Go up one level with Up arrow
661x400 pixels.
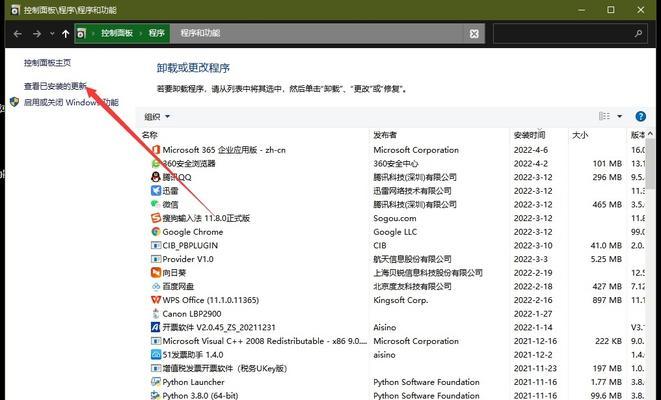(x=65, y=34)
